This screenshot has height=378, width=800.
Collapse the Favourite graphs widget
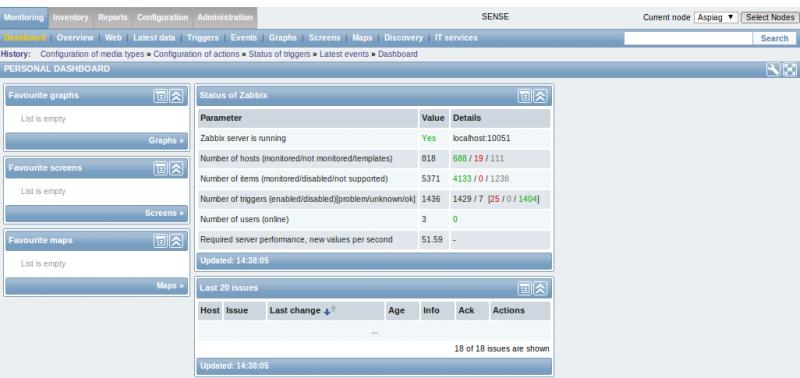point(176,96)
